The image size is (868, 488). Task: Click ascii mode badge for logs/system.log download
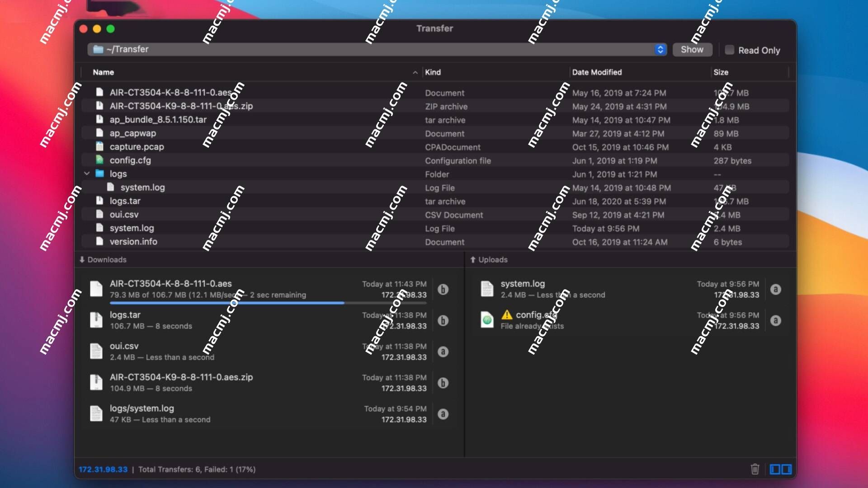pos(443,414)
